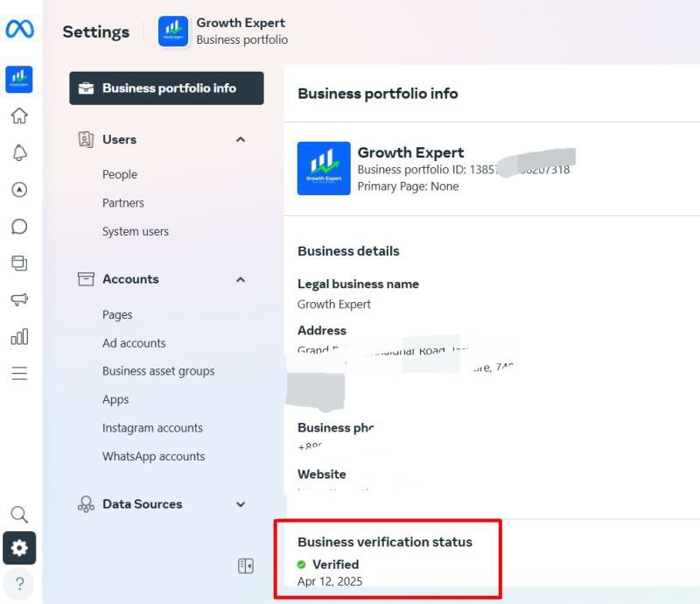
Task: Select Business portfolio info in settings menu
Action: [x=166, y=88]
